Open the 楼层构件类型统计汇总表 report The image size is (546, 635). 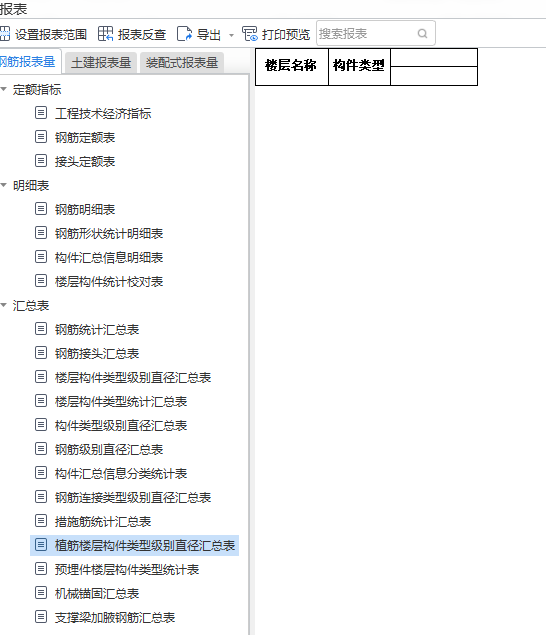pos(121,401)
